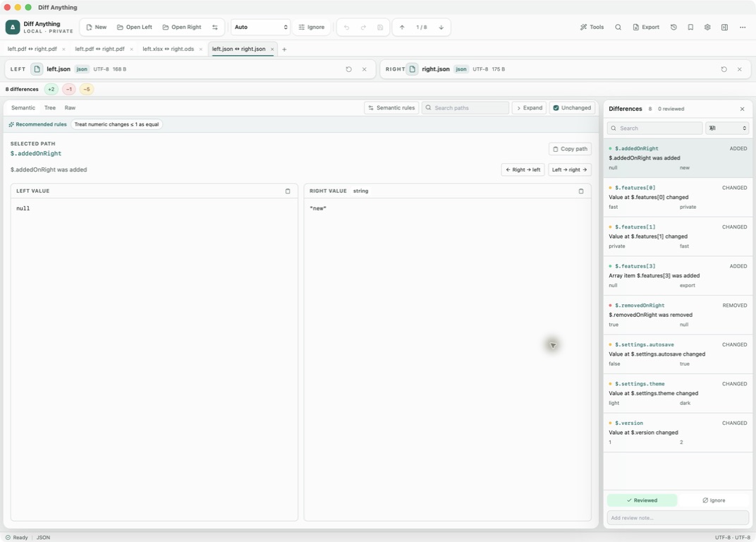756x542 pixels.
Task: Click Open Right
Action: click(x=182, y=27)
